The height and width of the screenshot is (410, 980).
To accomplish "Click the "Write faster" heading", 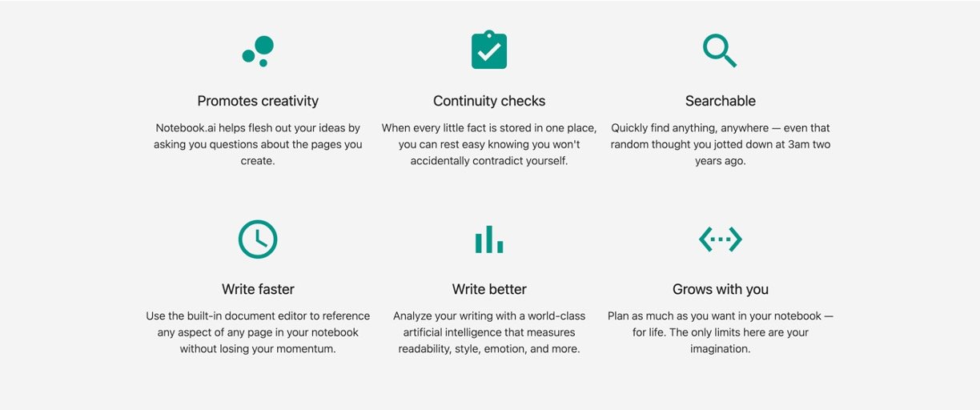I will [258, 289].
